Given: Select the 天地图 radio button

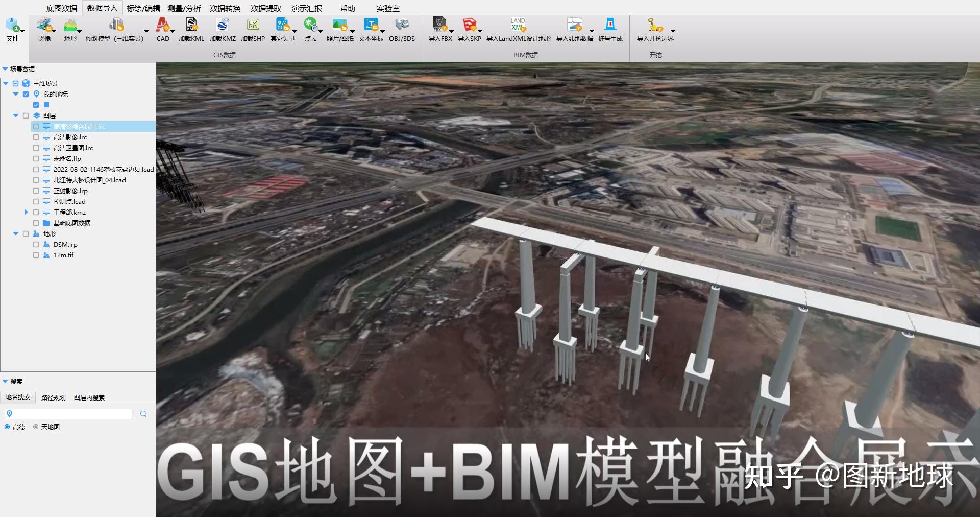Looking at the screenshot, I should 35,427.
